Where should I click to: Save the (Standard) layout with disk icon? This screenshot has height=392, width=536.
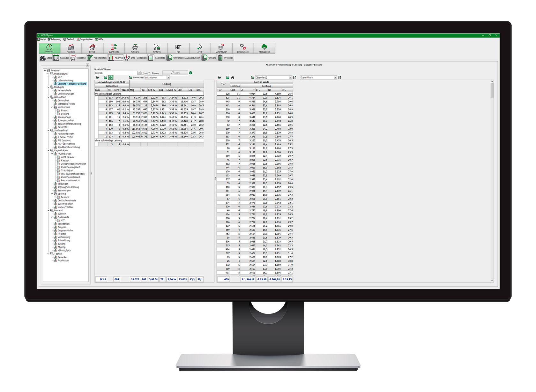tap(295, 78)
